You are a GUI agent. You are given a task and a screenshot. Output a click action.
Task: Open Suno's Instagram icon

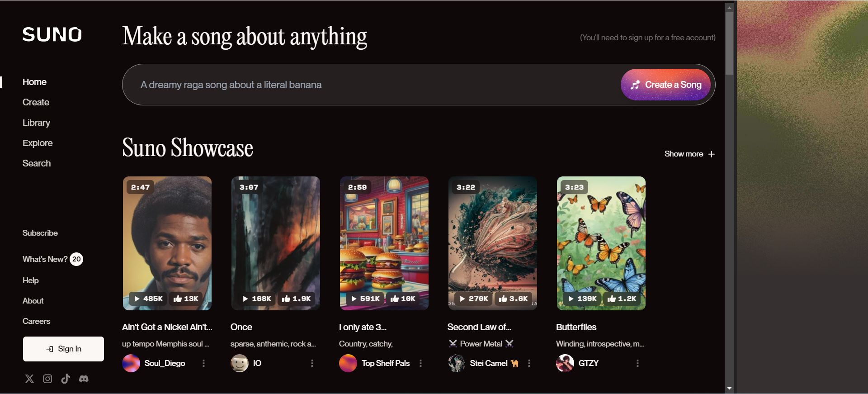(x=47, y=379)
